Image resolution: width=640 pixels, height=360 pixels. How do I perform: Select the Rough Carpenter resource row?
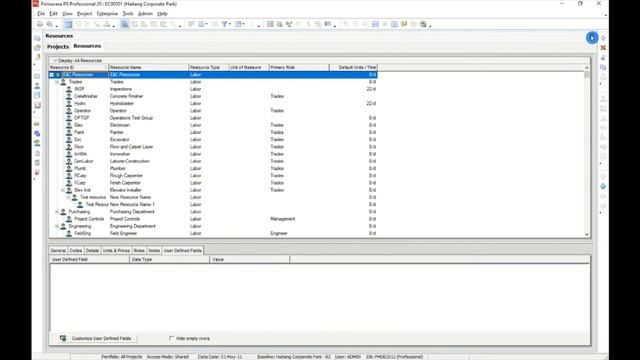click(x=213, y=176)
